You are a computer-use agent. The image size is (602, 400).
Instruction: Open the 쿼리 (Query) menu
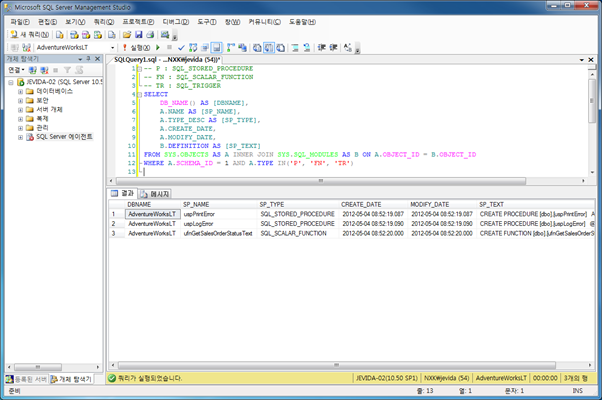(104, 22)
